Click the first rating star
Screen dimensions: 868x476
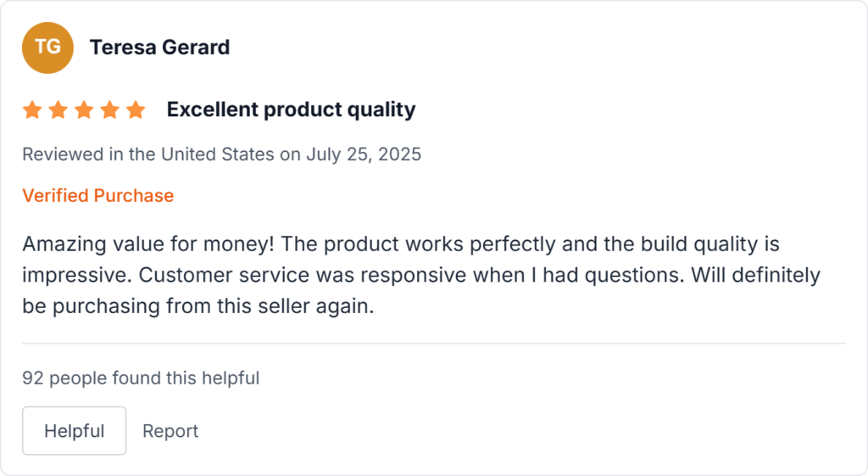pos(32,109)
